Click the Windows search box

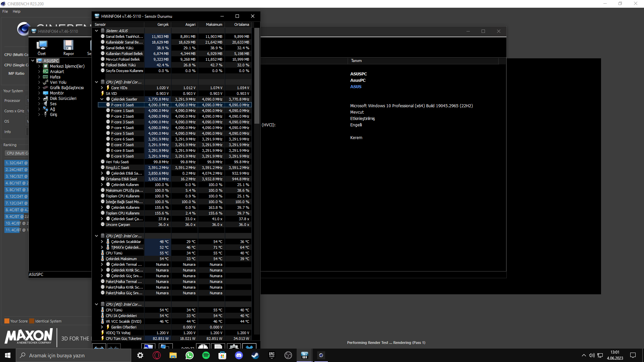[x=73, y=355]
